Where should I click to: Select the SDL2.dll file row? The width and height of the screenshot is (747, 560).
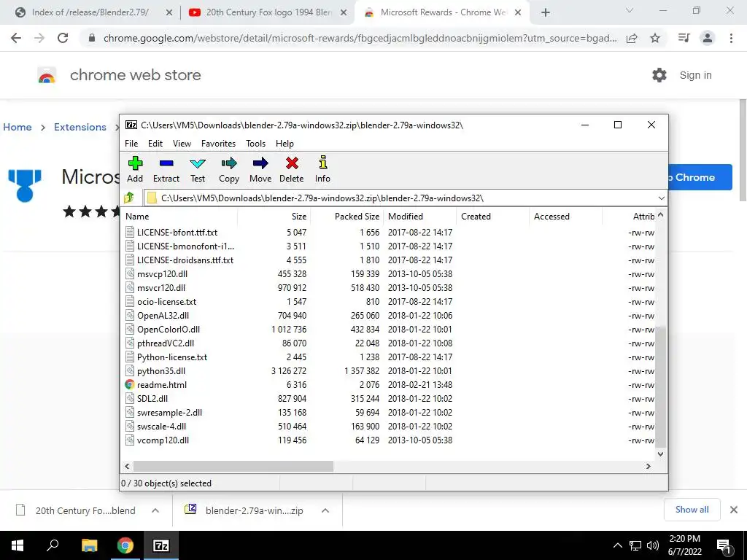[390, 399]
